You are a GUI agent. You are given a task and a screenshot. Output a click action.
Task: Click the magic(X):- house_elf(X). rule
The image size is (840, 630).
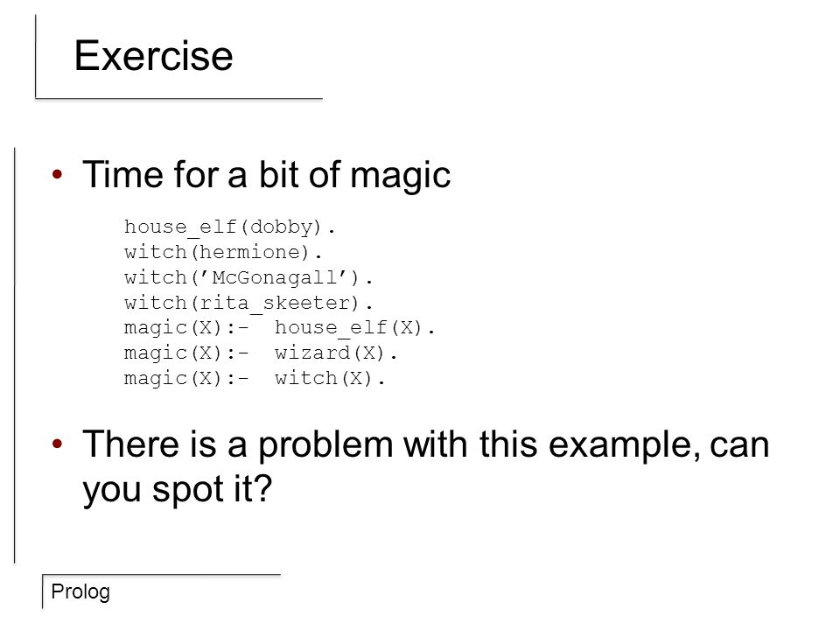279,328
